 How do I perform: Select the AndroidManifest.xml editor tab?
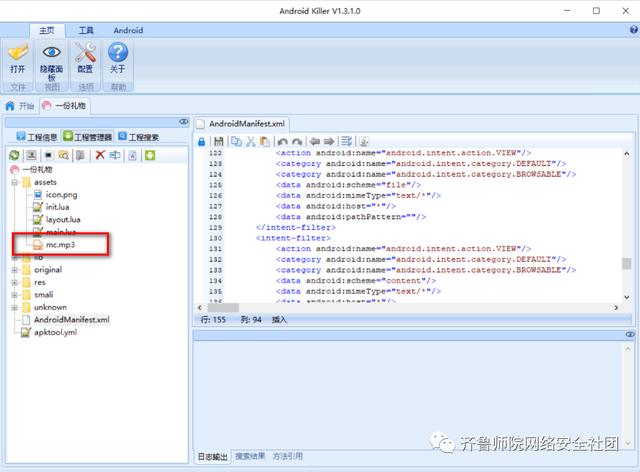[242, 124]
